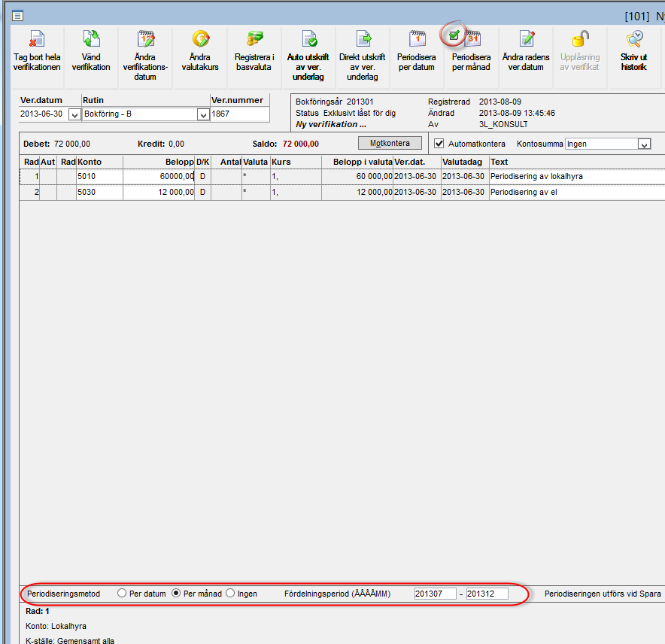
Task: Expand the Rutin dropdown arrow
Action: [203, 115]
